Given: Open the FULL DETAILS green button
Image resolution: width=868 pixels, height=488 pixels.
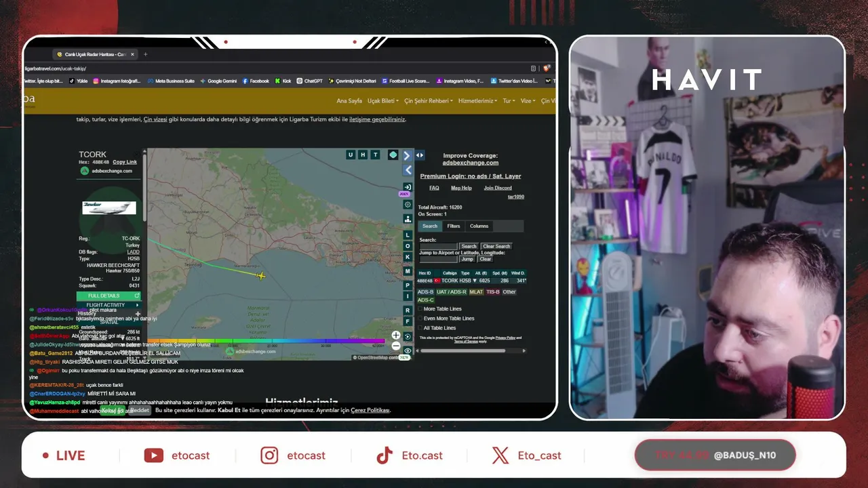Looking at the screenshot, I should point(108,296).
